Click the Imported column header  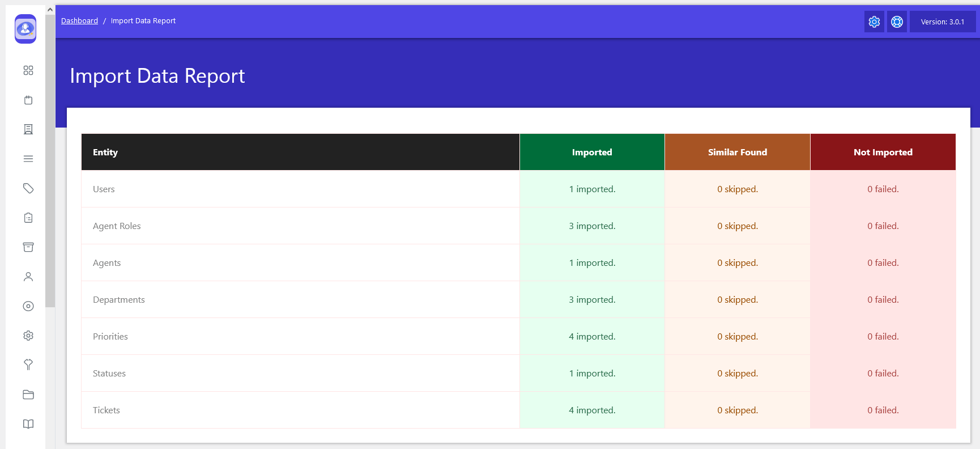592,152
